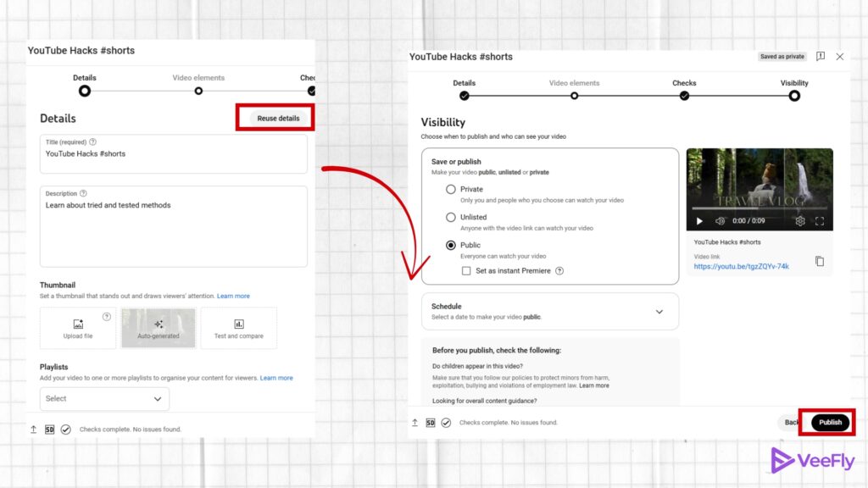Image resolution: width=868 pixels, height=488 pixels.
Task: Play the Travel Vlog preview video
Action: point(698,221)
